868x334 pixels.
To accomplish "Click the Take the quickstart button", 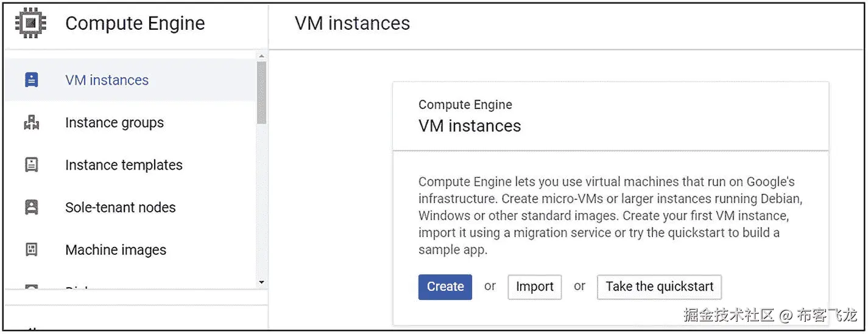I will (x=659, y=287).
